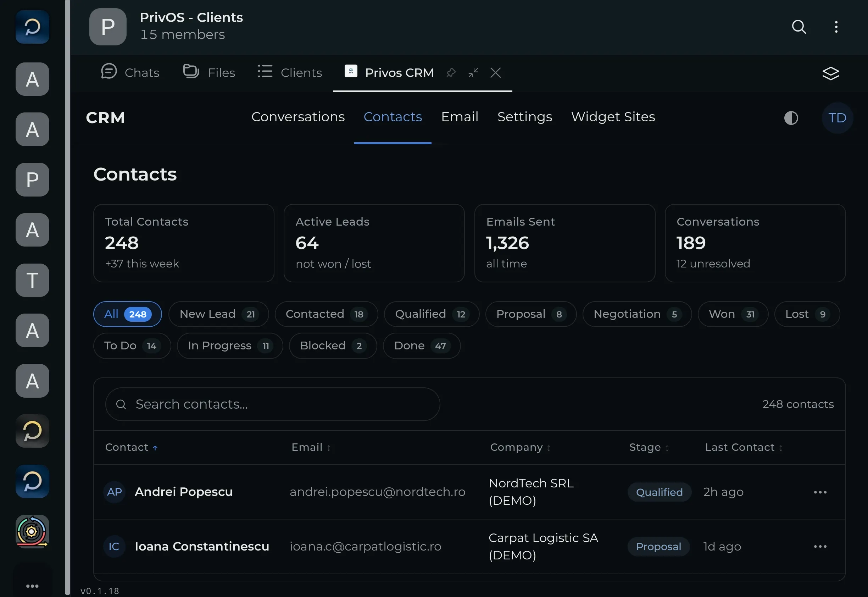The height and width of the screenshot is (597, 868).
Task: Open PrivOS Clients room avatar P
Action: click(x=108, y=27)
